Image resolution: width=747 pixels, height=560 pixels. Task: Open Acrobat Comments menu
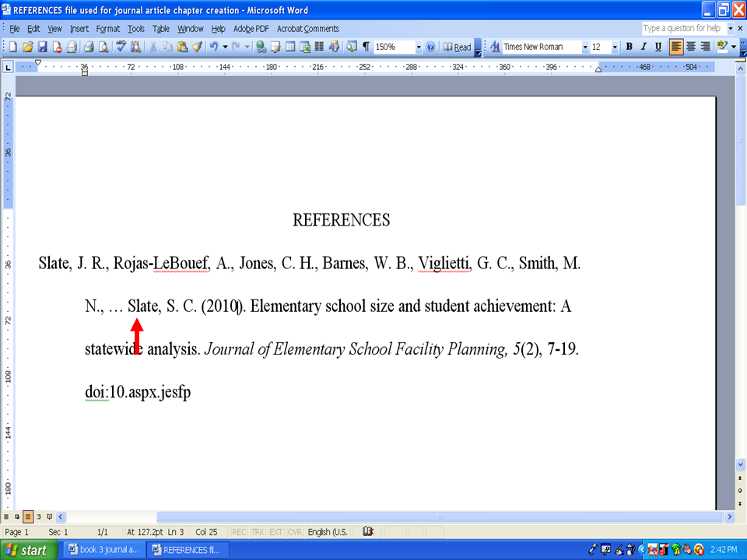pyautogui.click(x=308, y=29)
